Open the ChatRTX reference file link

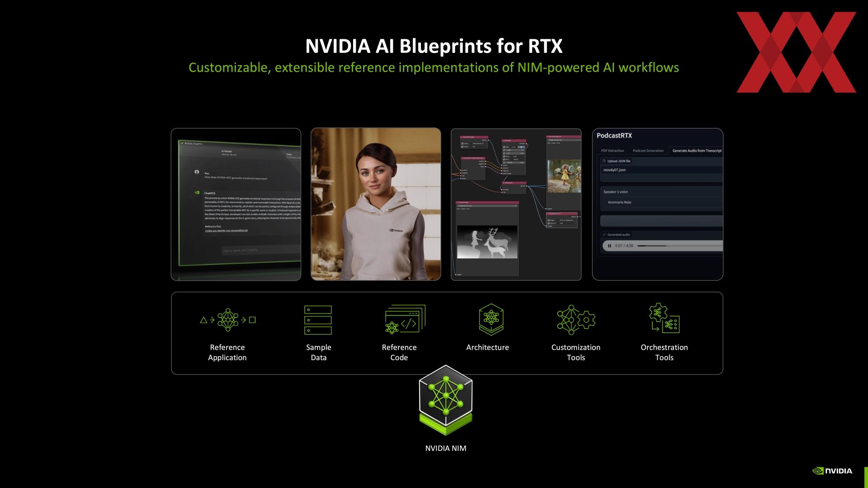click(x=226, y=230)
